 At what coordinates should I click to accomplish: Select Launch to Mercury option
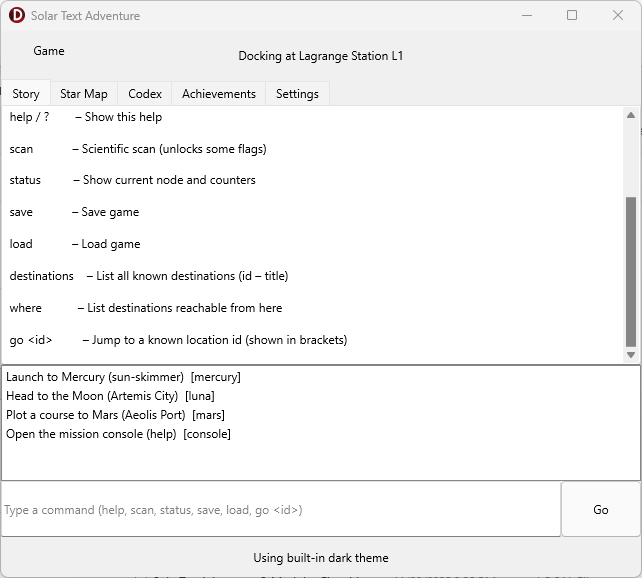pyautogui.click(x=123, y=377)
